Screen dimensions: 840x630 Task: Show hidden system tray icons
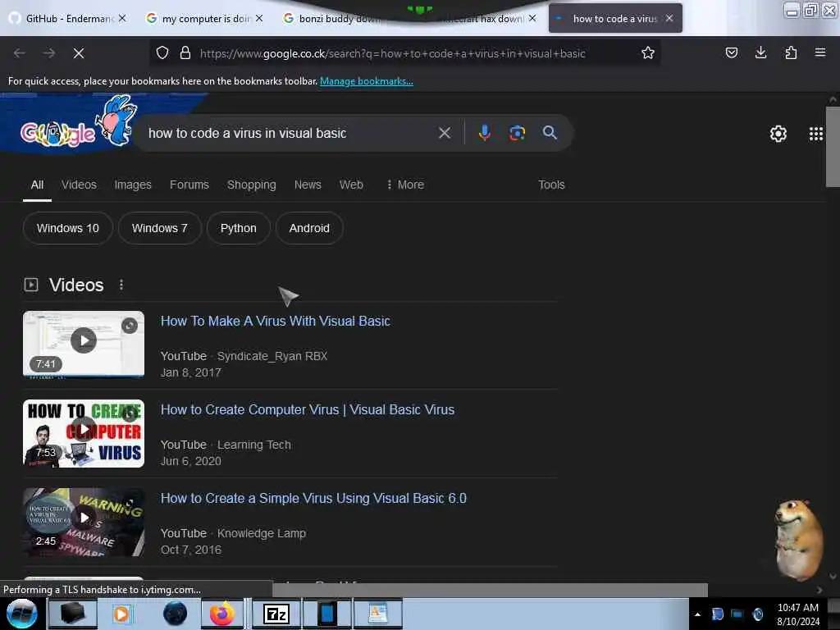tap(697, 614)
